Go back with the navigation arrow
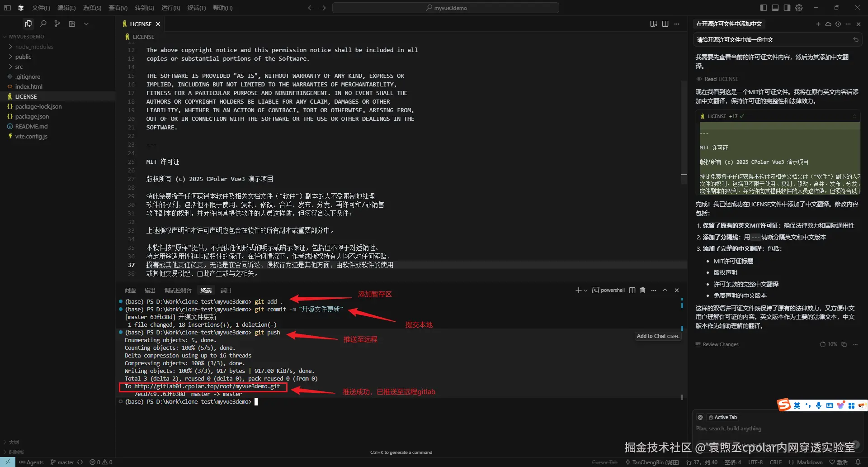The height and width of the screenshot is (467, 868). click(x=311, y=8)
